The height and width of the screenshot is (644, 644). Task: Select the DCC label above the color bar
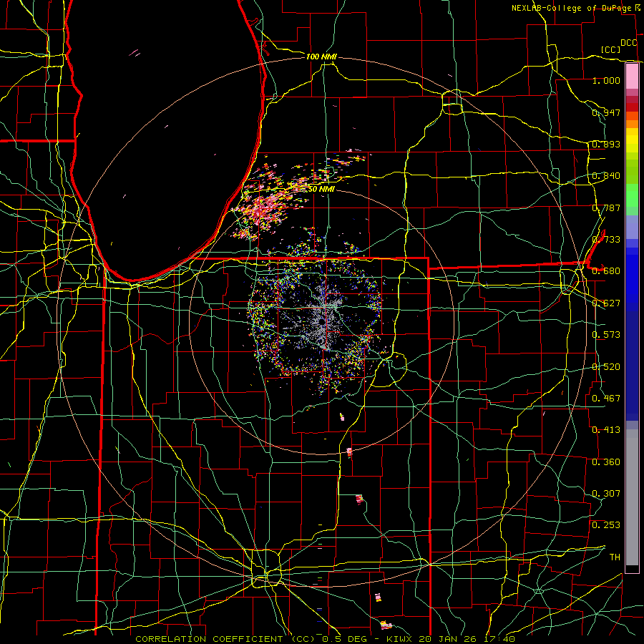(x=629, y=43)
